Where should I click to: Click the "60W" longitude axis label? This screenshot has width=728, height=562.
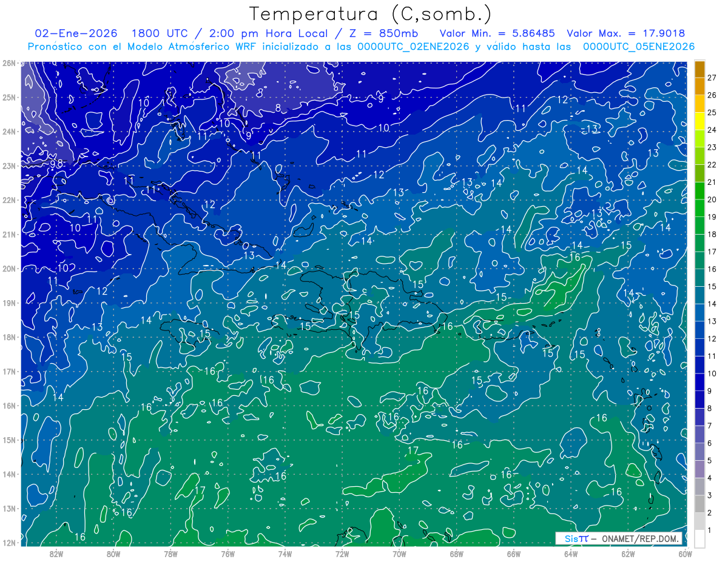685,553
